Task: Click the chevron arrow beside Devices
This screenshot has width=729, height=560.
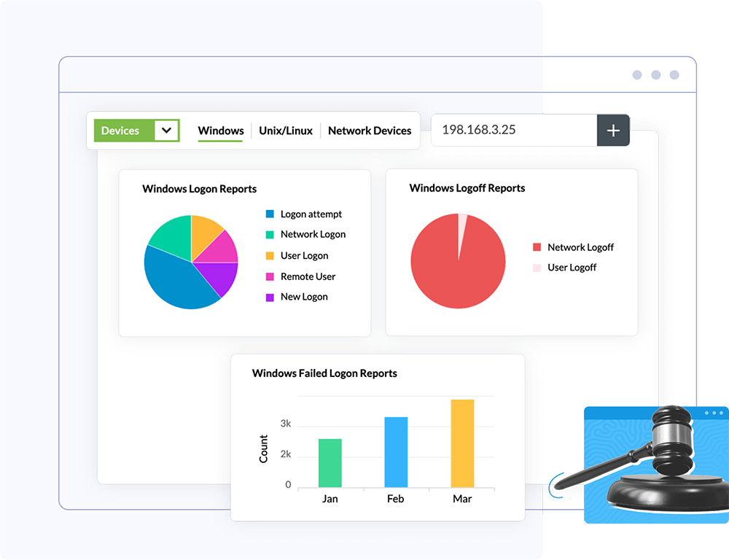Action: click(x=166, y=131)
